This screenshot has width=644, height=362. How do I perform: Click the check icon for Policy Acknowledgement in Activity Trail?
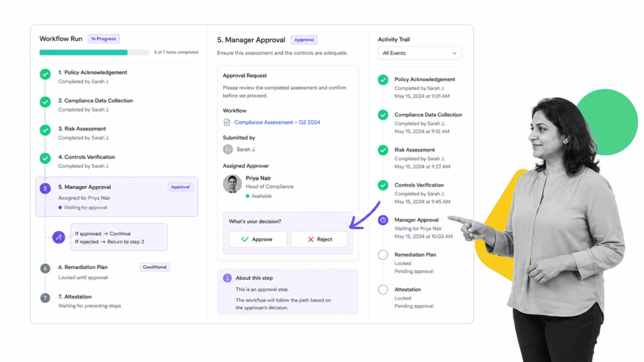383,80
